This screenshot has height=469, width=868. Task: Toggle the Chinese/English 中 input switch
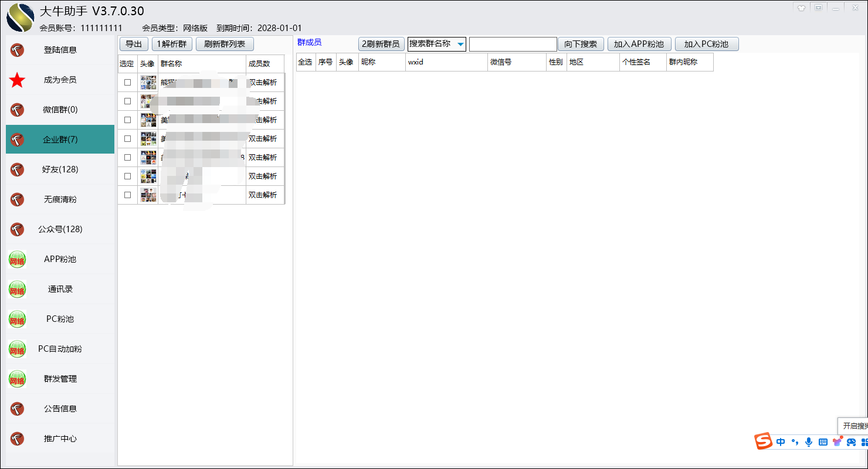coord(780,441)
